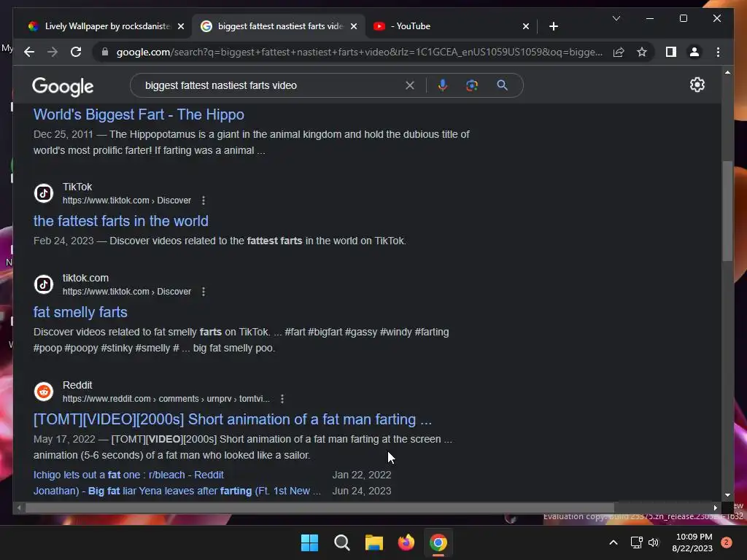Open the notification count badge
This screenshot has width=747, height=560.
point(726,542)
